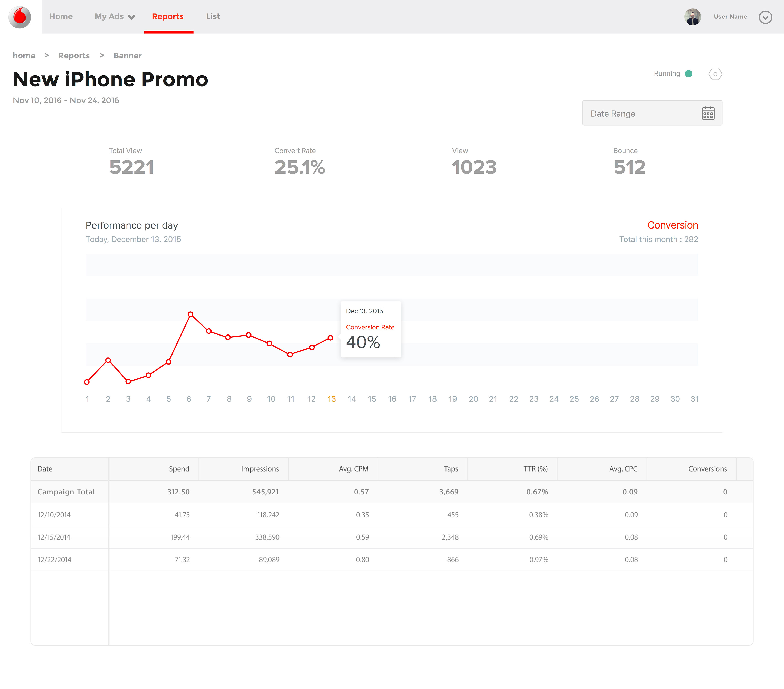The width and height of the screenshot is (784, 689).
Task: Click the View 1023 metric
Action: coord(474,161)
